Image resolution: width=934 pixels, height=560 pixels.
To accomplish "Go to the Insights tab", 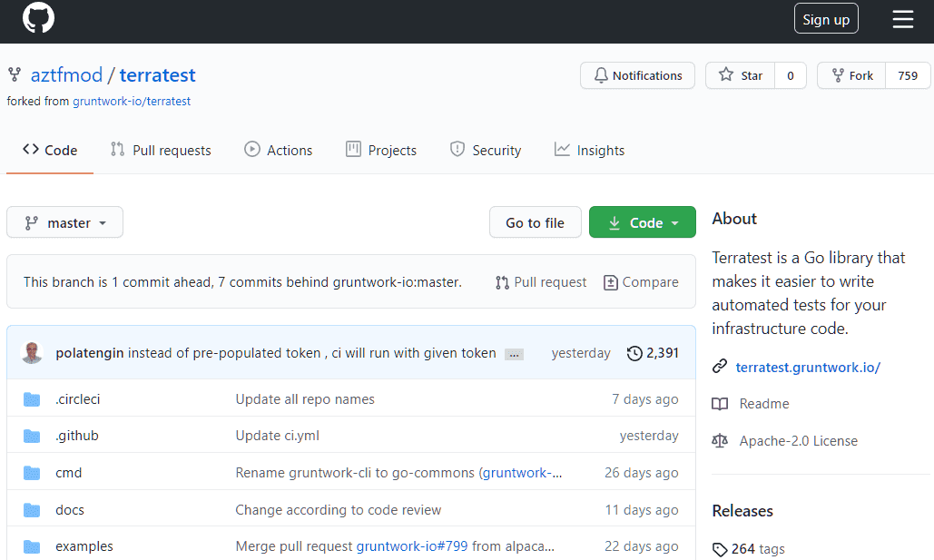I will pos(589,151).
